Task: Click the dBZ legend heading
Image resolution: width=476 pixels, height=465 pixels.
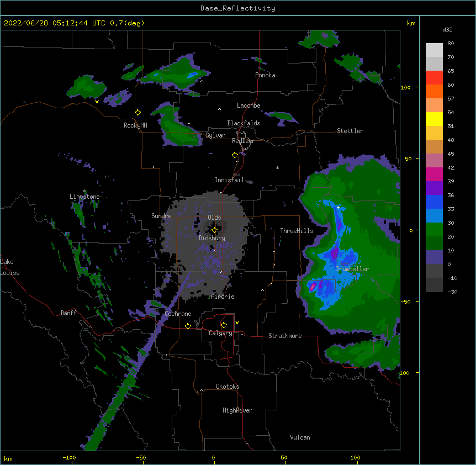Action: click(447, 29)
